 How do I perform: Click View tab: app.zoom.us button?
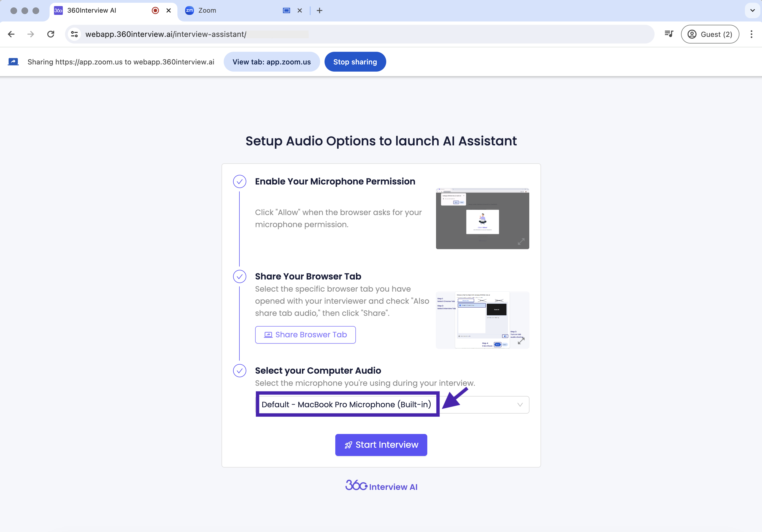(271, 62)
